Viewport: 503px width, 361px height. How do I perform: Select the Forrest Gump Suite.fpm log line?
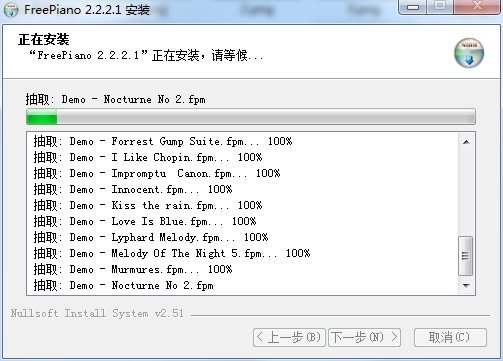(163, 141)
